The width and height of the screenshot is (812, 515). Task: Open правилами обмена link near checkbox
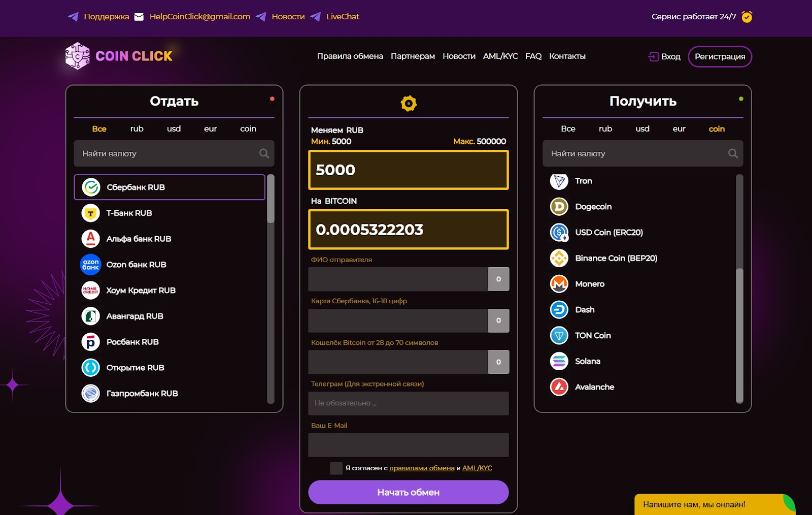point(422,468)
